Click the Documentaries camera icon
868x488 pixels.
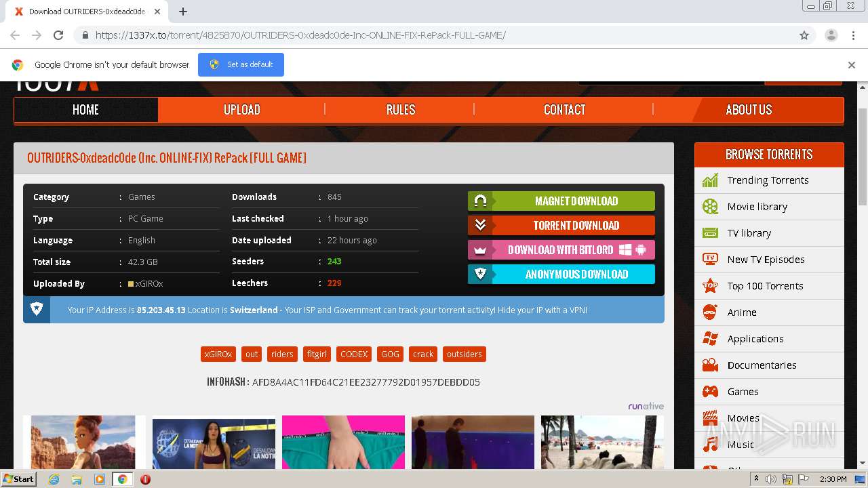click(x=710, y=365)
